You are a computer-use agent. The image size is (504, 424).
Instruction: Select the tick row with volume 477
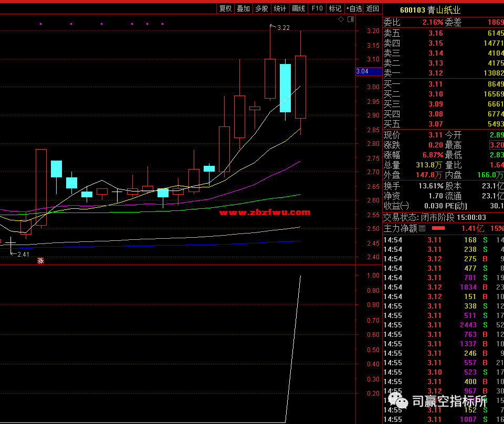coord(443,268)
